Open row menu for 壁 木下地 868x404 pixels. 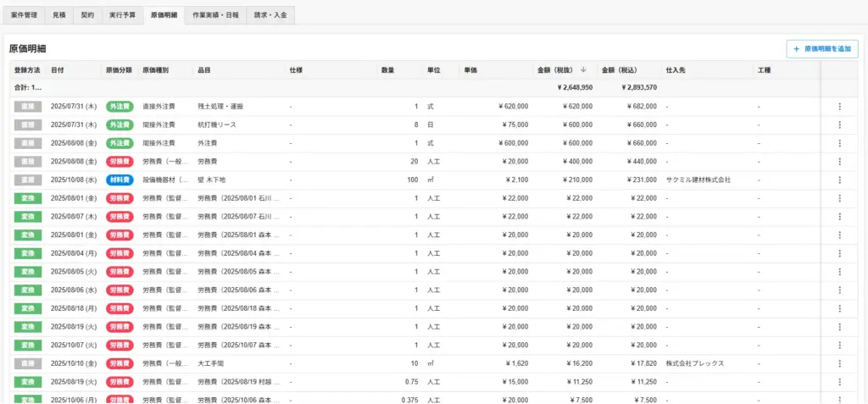coord(839,180)
